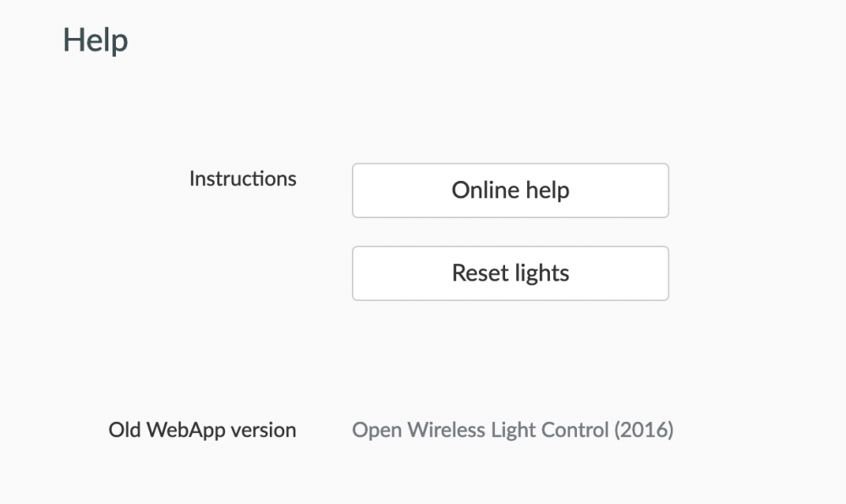Choose the first button under Instructions
This screenshot has width=846, height=504.
[x=510, y=190]
